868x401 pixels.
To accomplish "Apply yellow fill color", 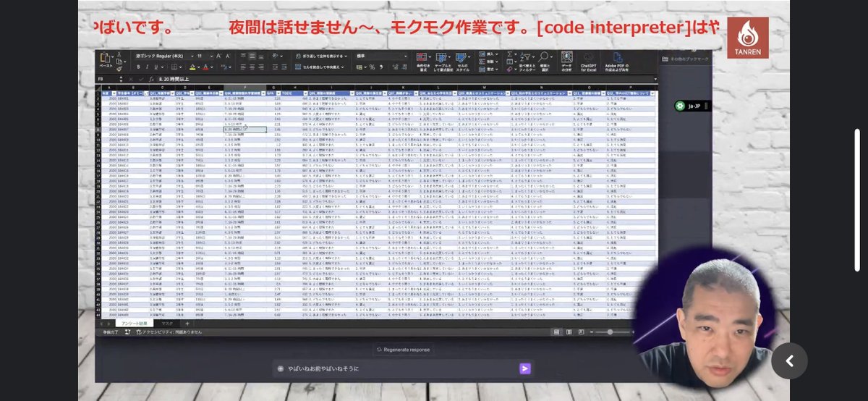I will click(192, 67).
